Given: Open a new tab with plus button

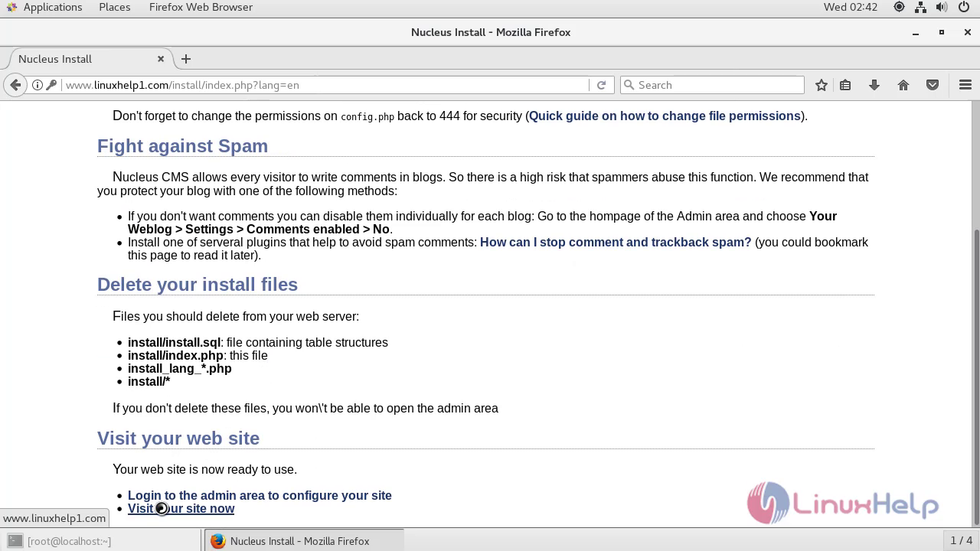Looking at the screenshot, I should [x=186, y=59].
